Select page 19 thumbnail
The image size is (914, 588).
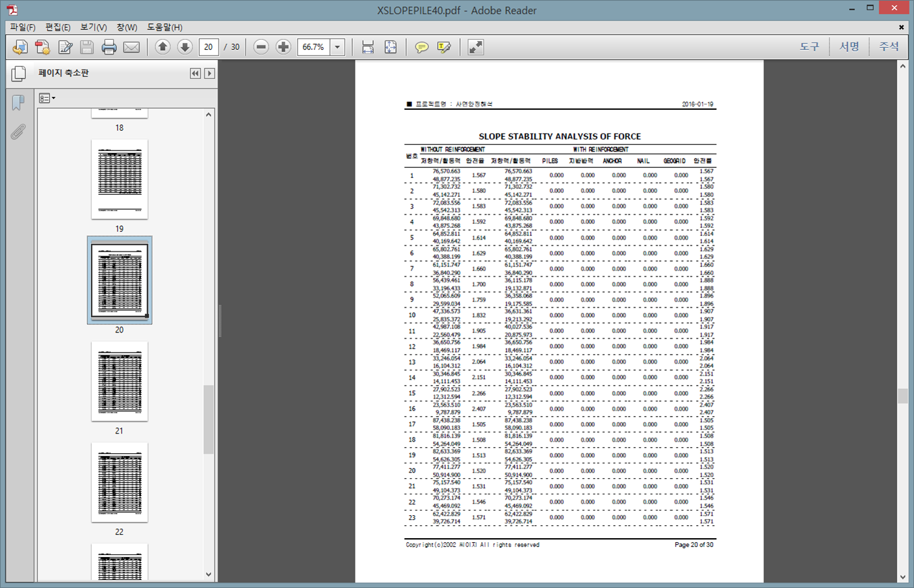pyautogui.click(x=119, y=179)
